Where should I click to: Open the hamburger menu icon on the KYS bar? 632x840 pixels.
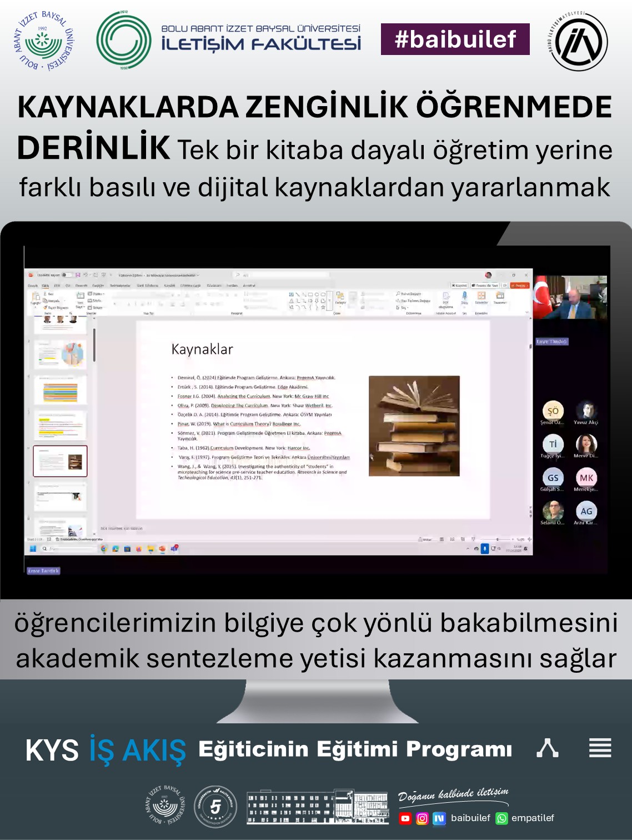tap(600, 748)
